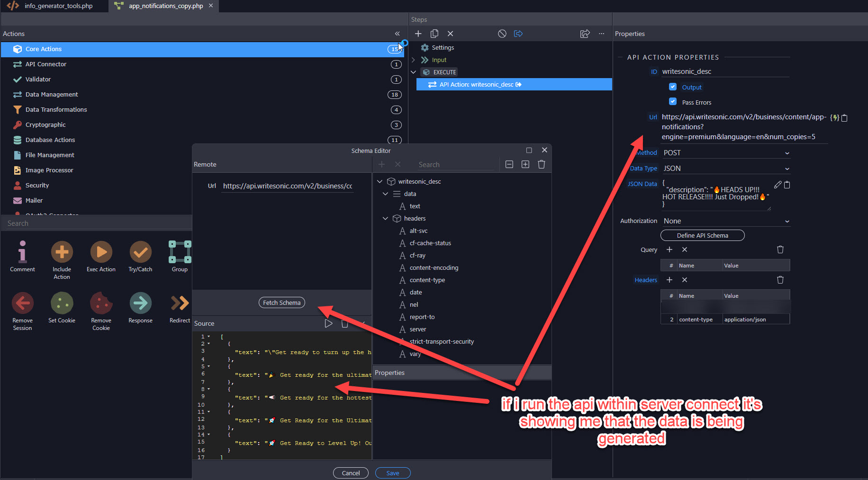Delete the Headers rows with the trash icon

click(780, 280)
